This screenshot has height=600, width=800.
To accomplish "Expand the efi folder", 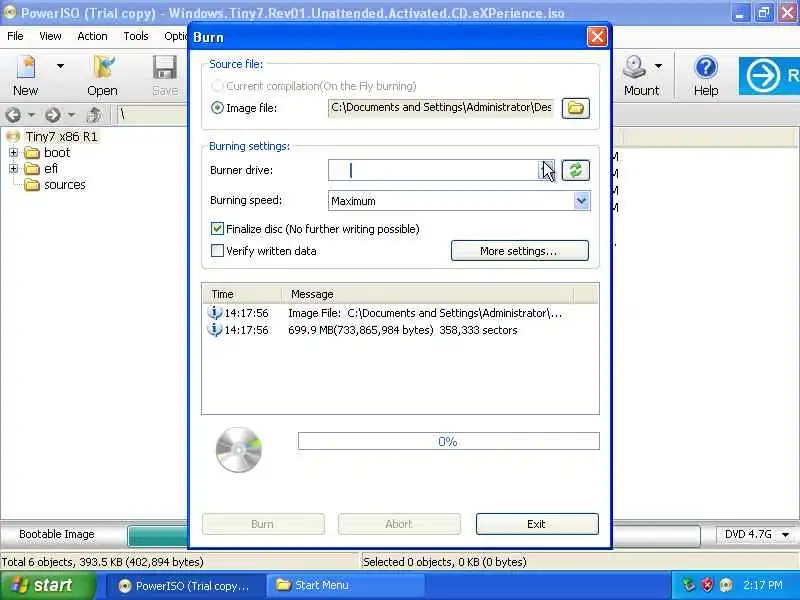I will tap(13, 168).
